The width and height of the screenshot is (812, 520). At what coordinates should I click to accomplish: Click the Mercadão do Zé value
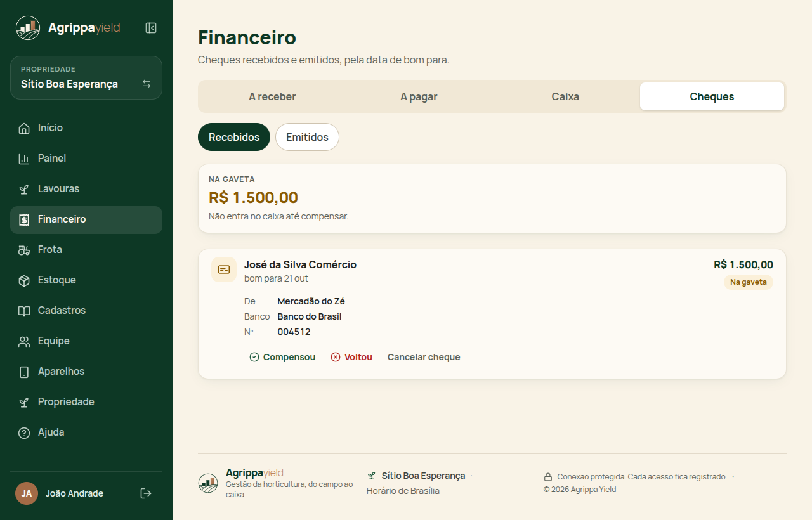[311, 301]
